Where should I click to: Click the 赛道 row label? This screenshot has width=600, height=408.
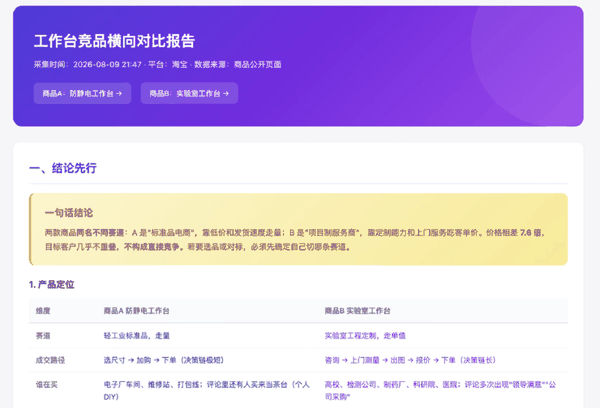pos(43,336)
